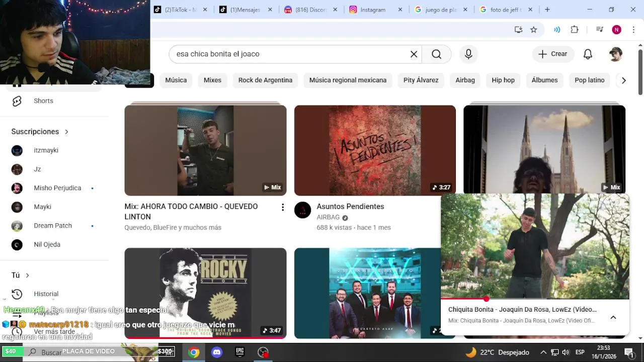Click the magnifier search button
Image resolution: width=644 pixels, height=362 pixels.
pyautogui.click(x=437, y=54)
